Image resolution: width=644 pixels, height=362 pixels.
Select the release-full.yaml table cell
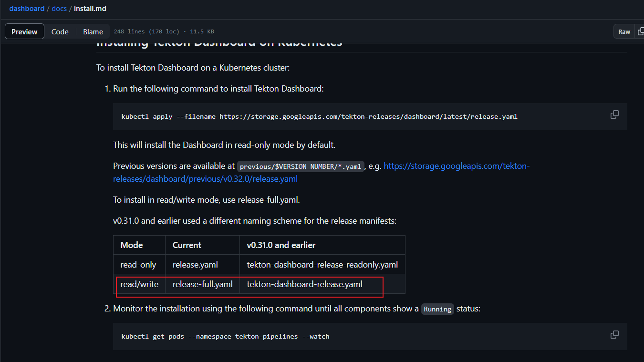click(x=202, y=284)
